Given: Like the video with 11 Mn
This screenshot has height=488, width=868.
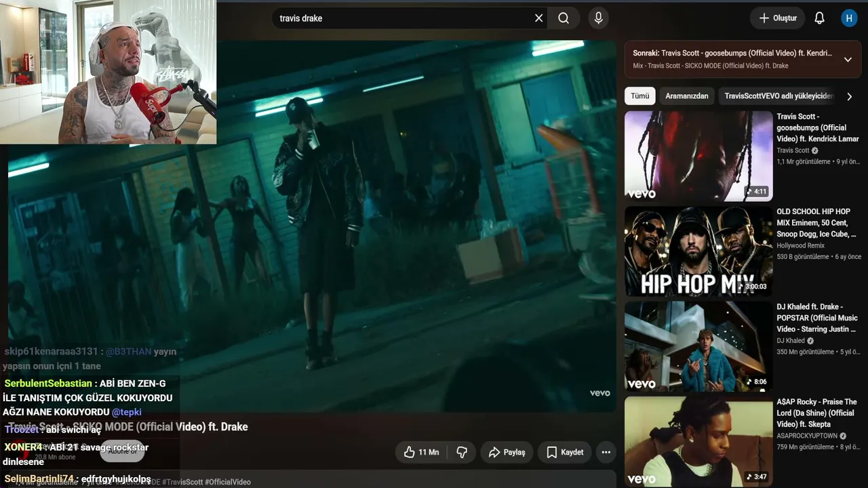Looking at the screenshot, I should [421, 452].
